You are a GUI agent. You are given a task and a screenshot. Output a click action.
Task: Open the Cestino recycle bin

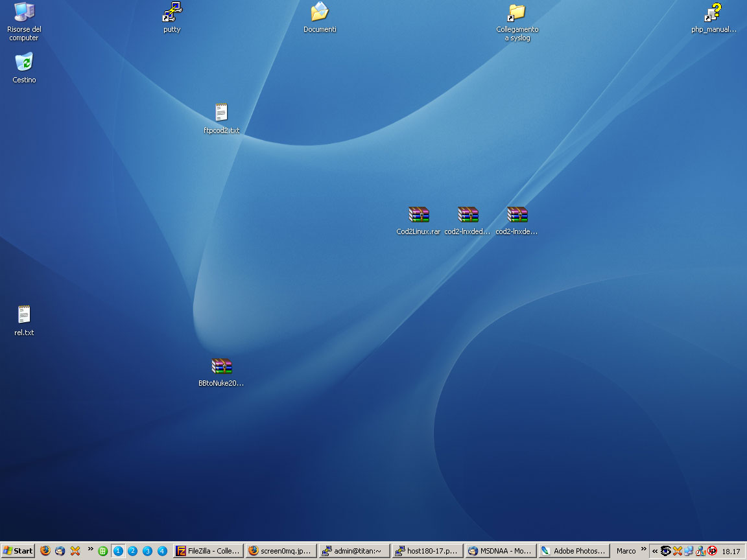click(24, 63)
